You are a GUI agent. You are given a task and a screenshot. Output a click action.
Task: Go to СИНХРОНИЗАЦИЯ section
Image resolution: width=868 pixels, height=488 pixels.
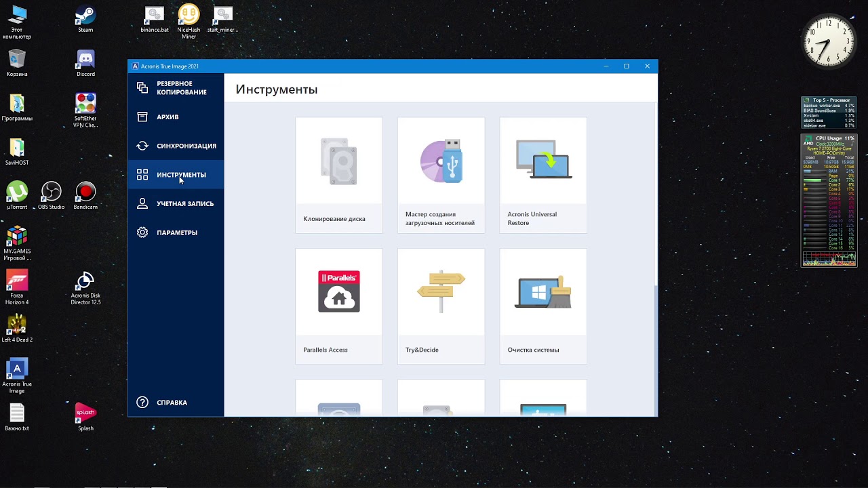coord(176,146)
